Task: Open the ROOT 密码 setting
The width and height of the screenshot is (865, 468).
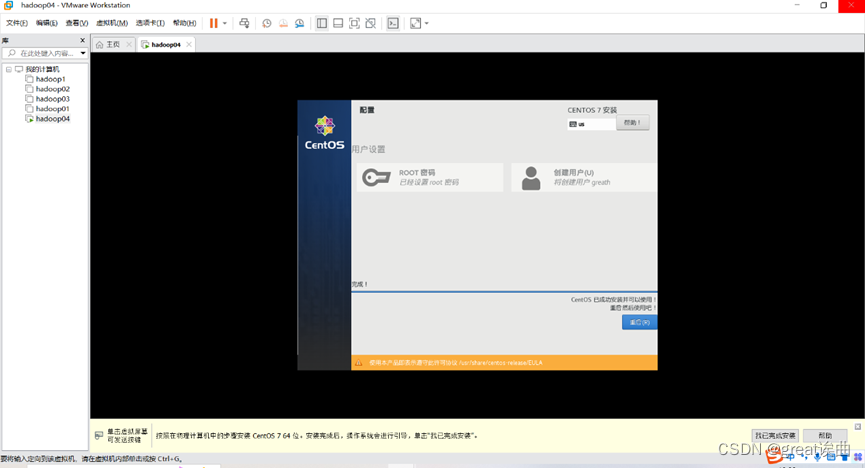Action: (430, 177)
